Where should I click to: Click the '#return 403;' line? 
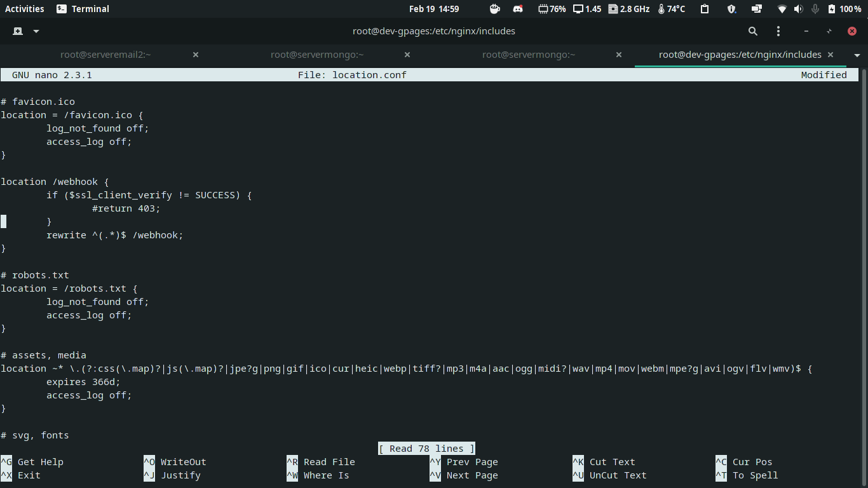point(126,208)
